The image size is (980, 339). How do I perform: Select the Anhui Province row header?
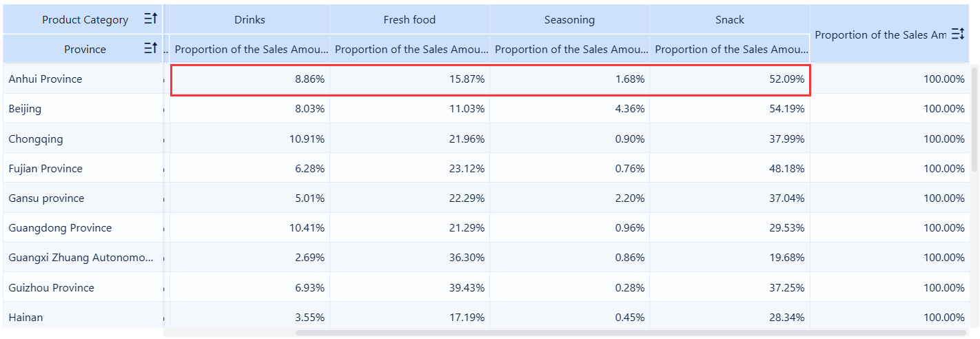45,79
